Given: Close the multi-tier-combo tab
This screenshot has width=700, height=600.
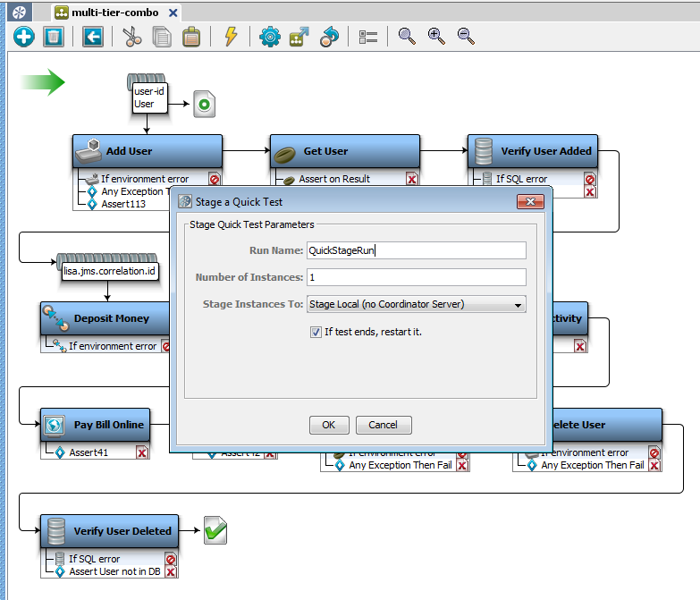Looking at the screenshot, I should tap(173, 13).
